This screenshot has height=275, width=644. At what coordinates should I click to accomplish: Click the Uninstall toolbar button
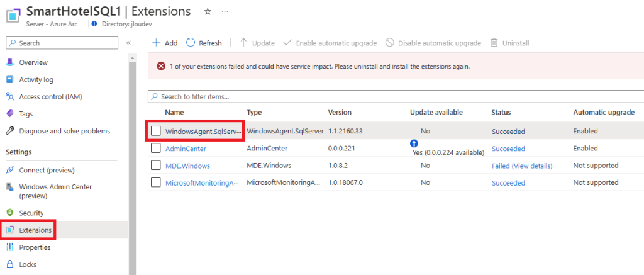[509, 43]
